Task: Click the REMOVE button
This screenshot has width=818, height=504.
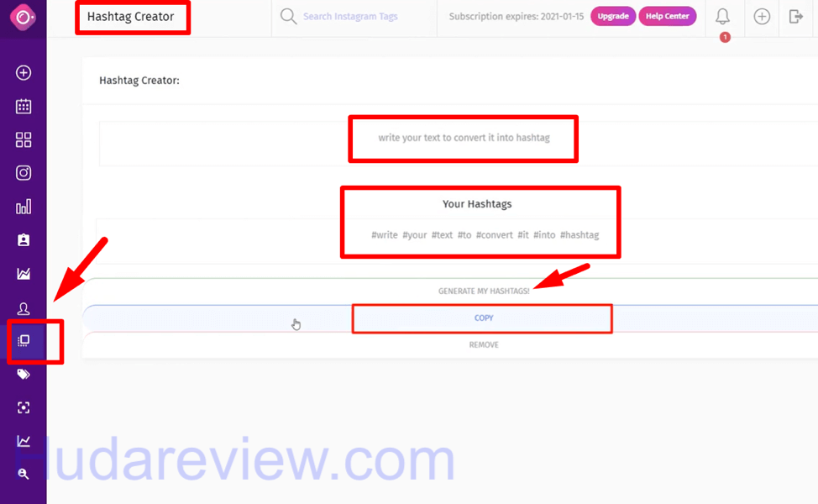Action: click(484, 345)
